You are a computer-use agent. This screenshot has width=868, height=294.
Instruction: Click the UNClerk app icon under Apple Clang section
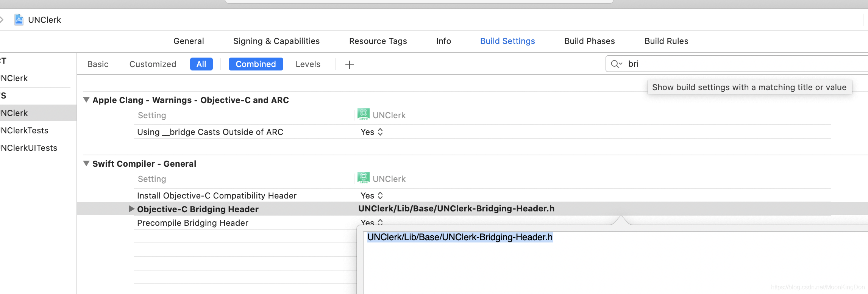click(364, 114)
